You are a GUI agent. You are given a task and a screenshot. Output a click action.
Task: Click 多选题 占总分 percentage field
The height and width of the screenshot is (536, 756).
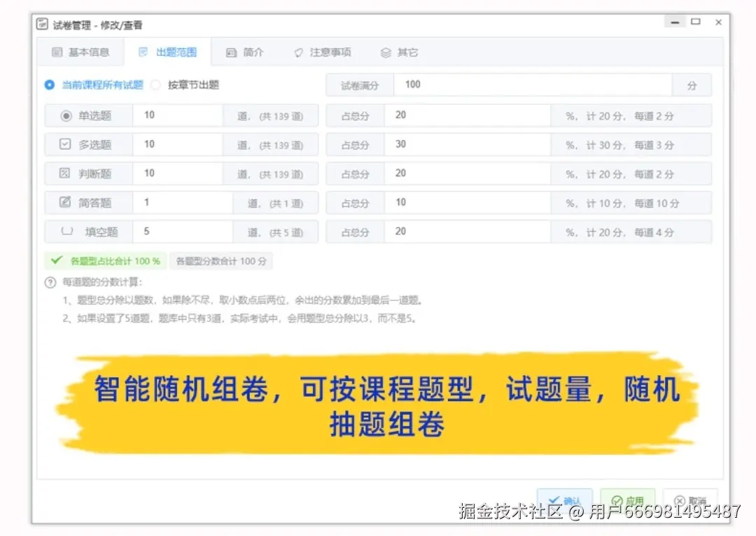467,144
